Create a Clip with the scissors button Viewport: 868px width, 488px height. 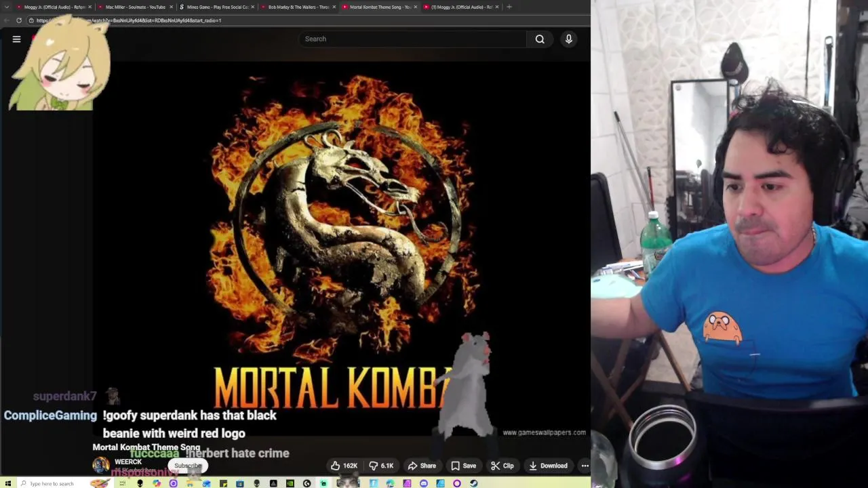[x=502, y=466]
